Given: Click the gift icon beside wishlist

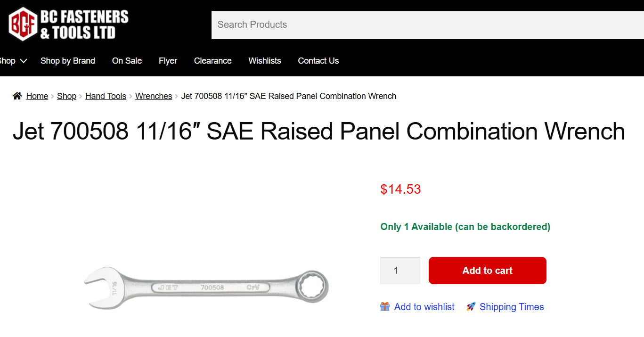Looking at the screenshot, I should 385,307.
